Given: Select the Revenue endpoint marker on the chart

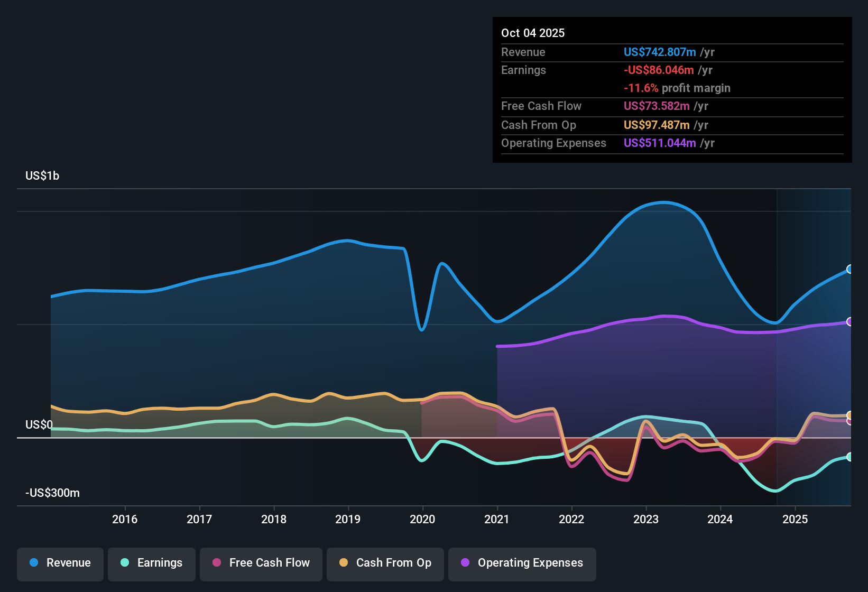Looking at the screenshot, I should click(849, 270).
